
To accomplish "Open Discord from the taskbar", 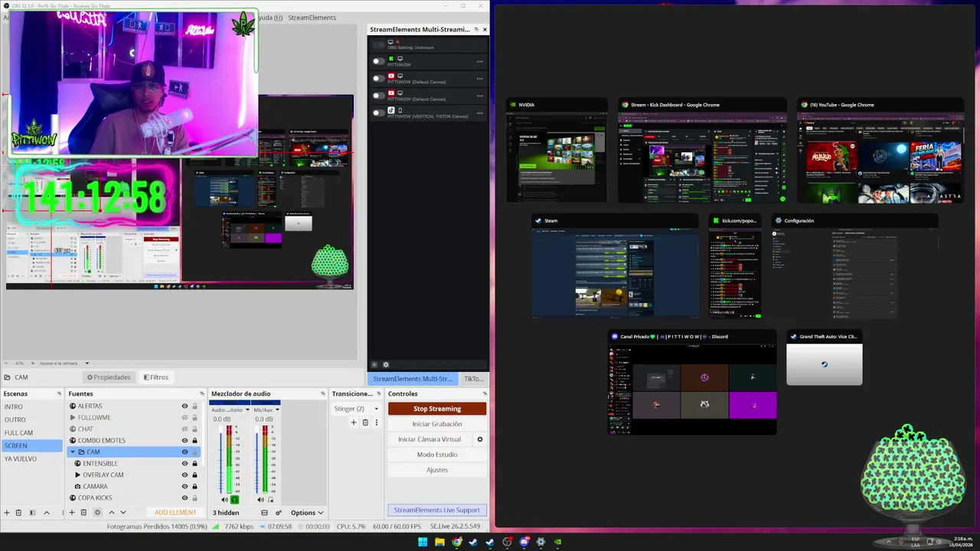I will tap(524, 542).
